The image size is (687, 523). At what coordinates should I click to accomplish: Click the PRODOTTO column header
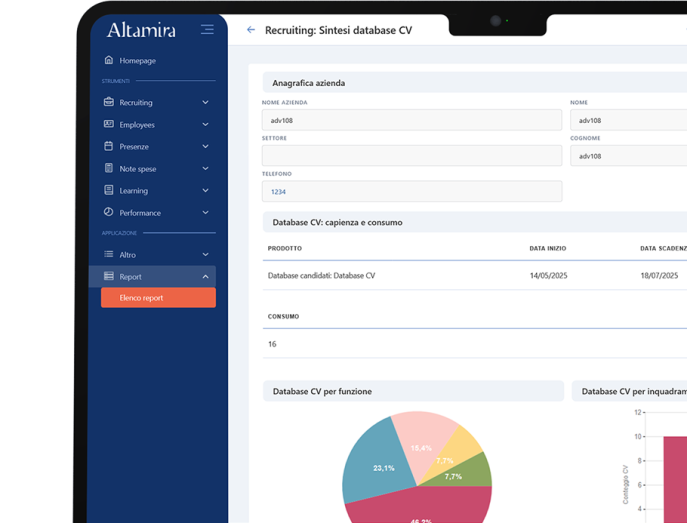point(285,248)
